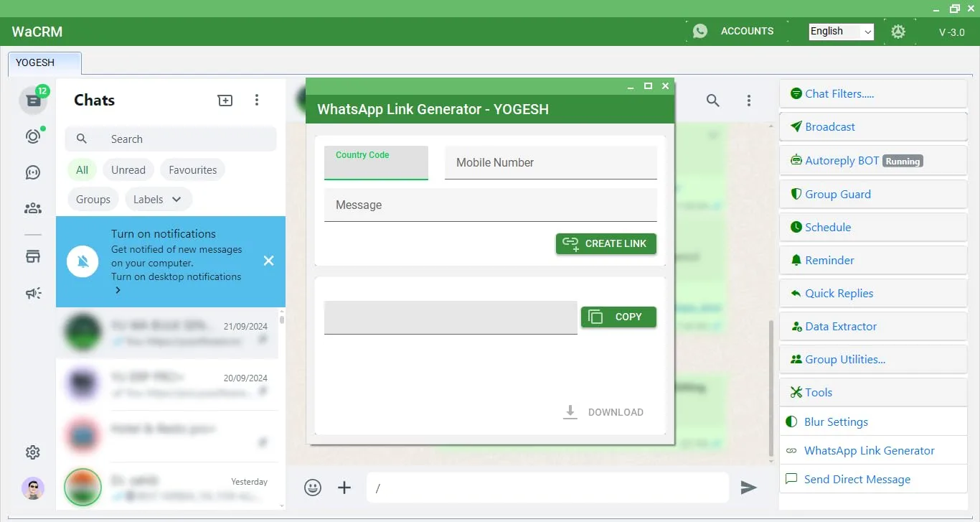Click the search icon in chat header
Image resolution: width=980 pixels, height=522 pixels.
tap(712, 101)
